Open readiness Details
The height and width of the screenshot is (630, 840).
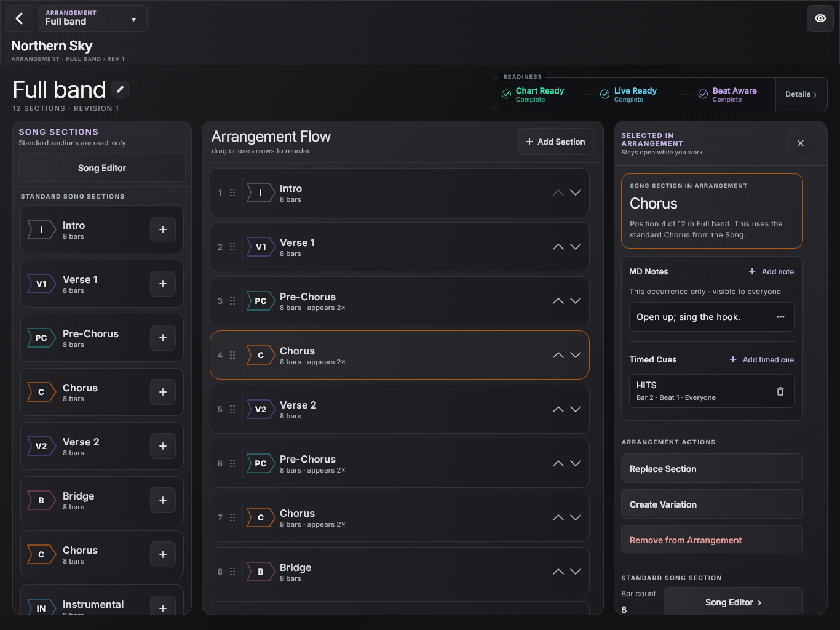click(x=801, y=94)
